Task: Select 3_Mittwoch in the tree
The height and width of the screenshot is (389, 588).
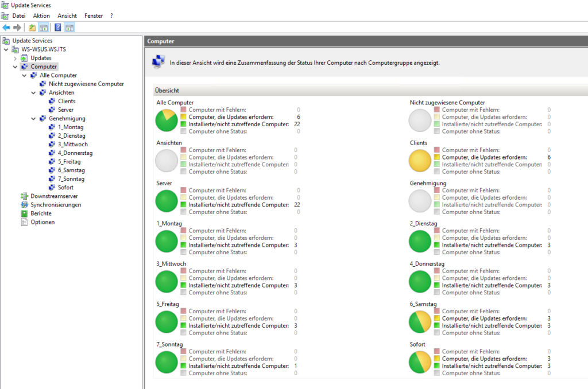Action: [x=73, y=144]
